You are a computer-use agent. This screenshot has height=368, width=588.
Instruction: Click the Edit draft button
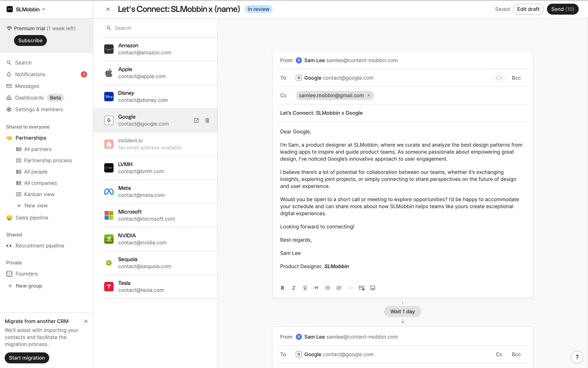pyautogui.click(x=528, y=9)
